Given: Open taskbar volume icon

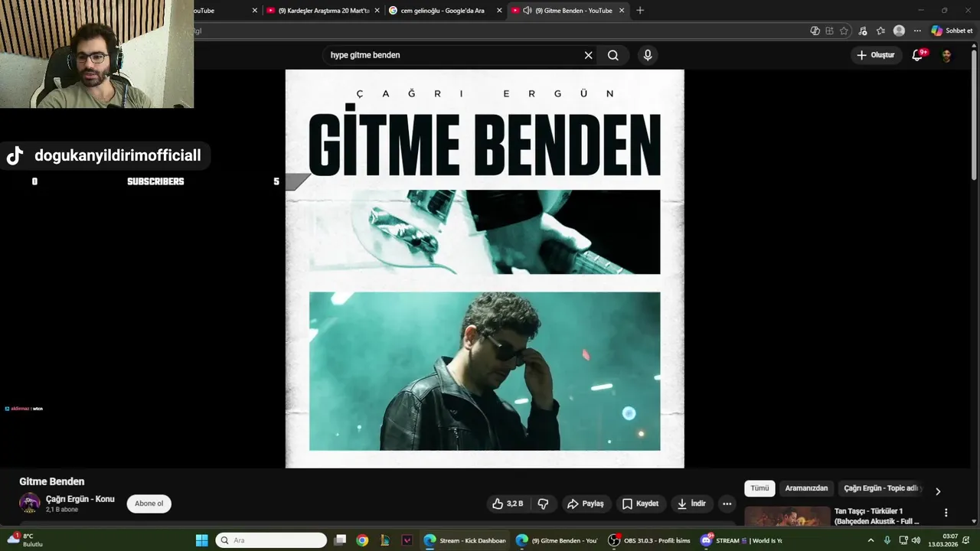Looking at the screenshot, I should 916,540.
